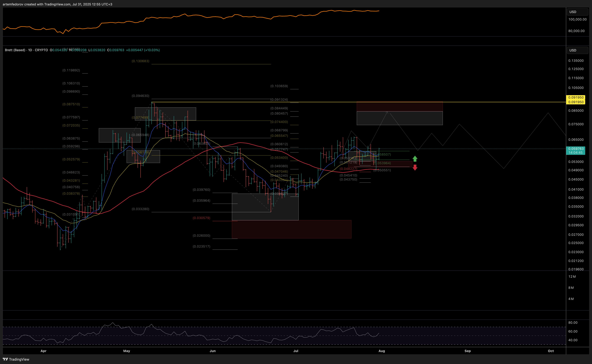Select the (0.130683) Fibonacci level label
The image size is (592, 364).
pos(140,61)
